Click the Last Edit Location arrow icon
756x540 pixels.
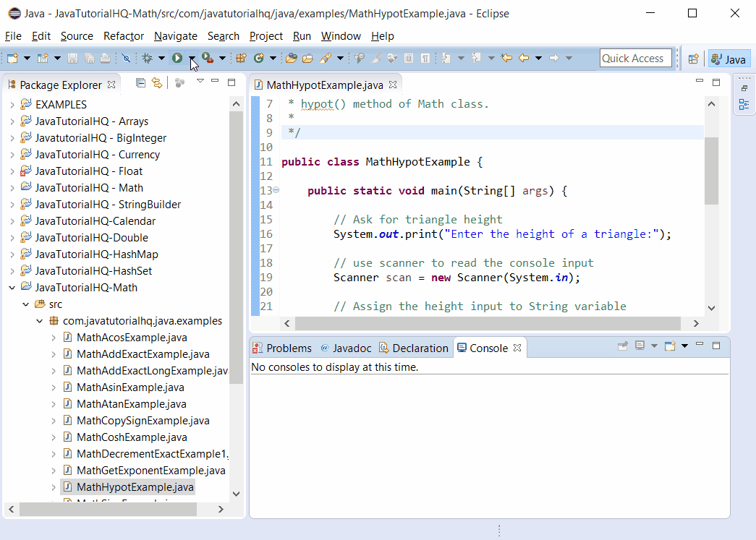click(506, 59)
